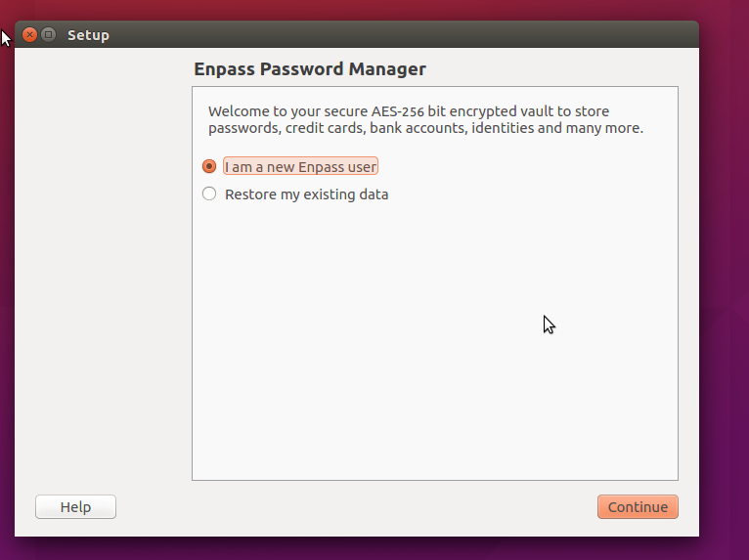Screen dimensions: 749x560
Task: Click the 'AES-256' text in the welcome message
Action: [397, 111]
